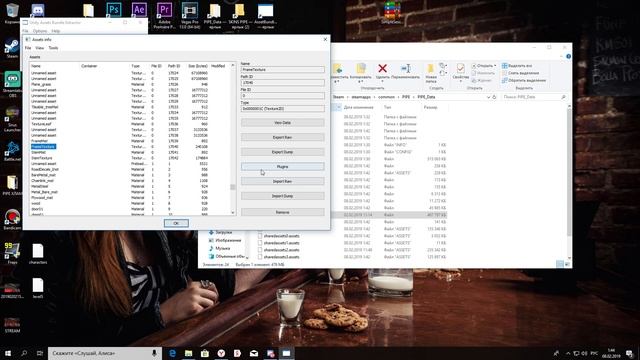Click the red Delete icon in Explorer ribbon
The height and width of the screenshot is (360, 640).
point(382,68)
